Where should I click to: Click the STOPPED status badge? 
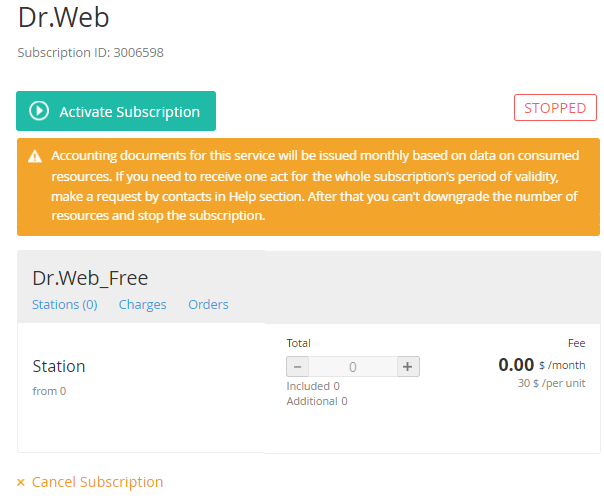pos(555,107)
